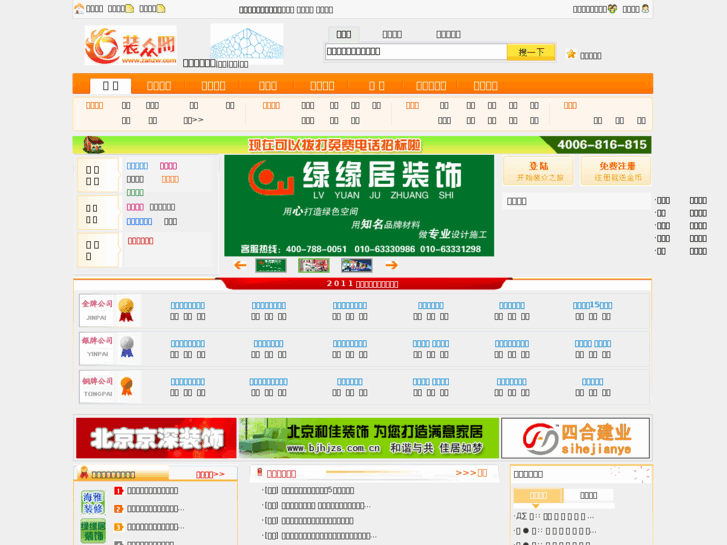The height and width of the screenshot is (545, 727).
Task: Open the gold-row company link containing 15
Action: tap(593, 305)
